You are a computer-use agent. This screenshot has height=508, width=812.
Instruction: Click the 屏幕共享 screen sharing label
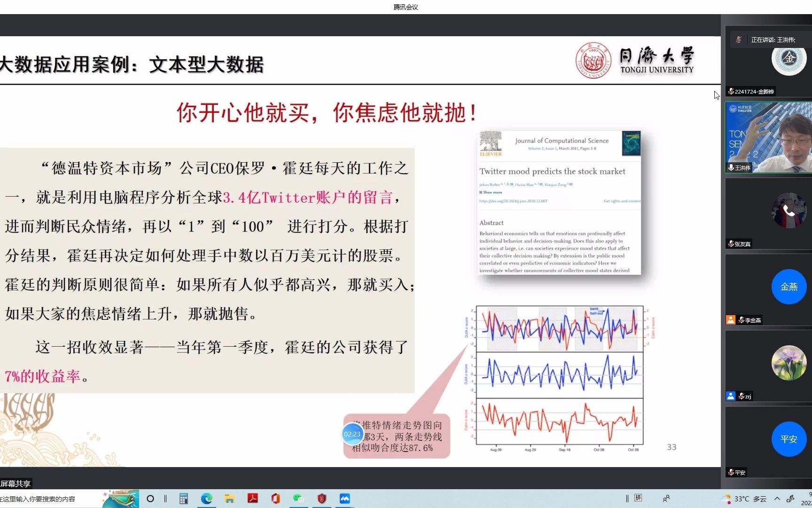[16, 484]
